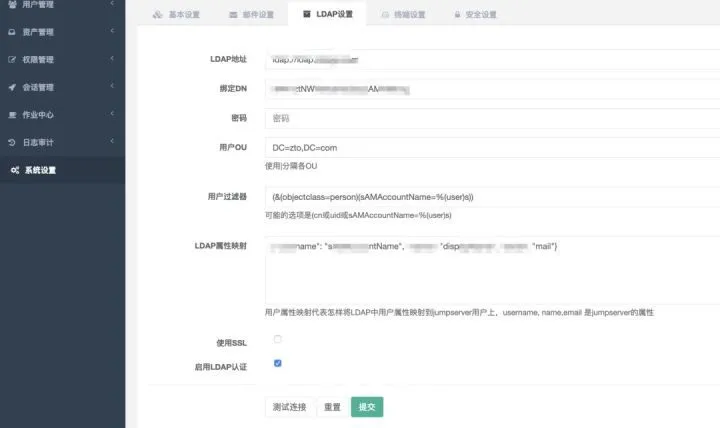Uncheck the 启用LDAP认证 checkbox

(x=277, y=363)
